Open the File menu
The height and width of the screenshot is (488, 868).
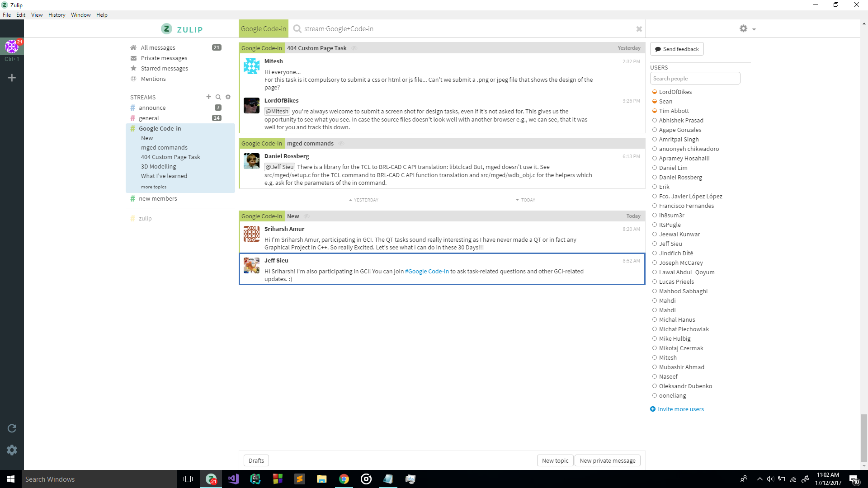tap(7, 15)
